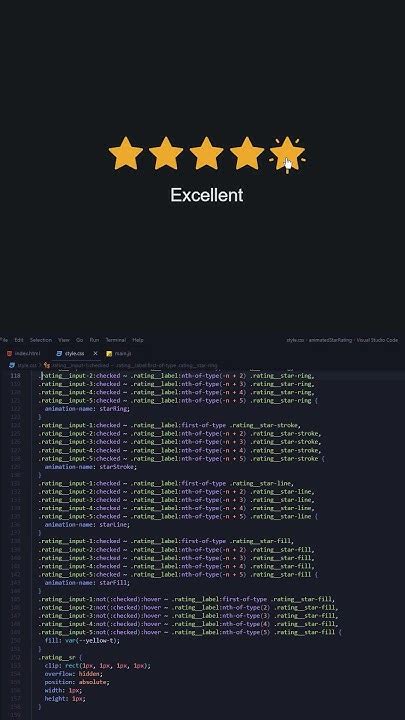Choose the third star in rating
The width and height of the screenshot is (405, 720).
pyautogui.click(x=206, y=153)
